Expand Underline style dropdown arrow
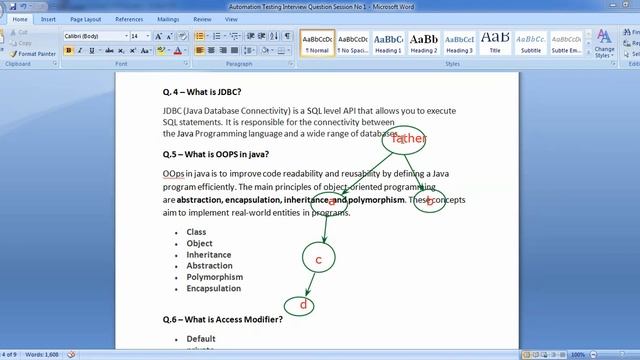640x360 pixels. 99,51
